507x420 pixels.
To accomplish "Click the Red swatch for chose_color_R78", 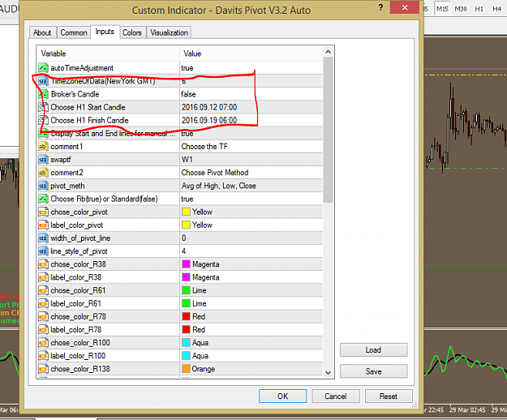I will [x=186, y=316].
